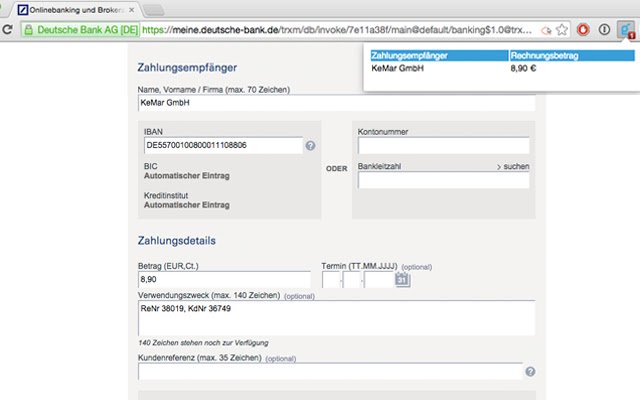This screenshot has height=400, width=640.
Task: Click the 8,90 € amount in popup
Action: click(x=523, y=69)
